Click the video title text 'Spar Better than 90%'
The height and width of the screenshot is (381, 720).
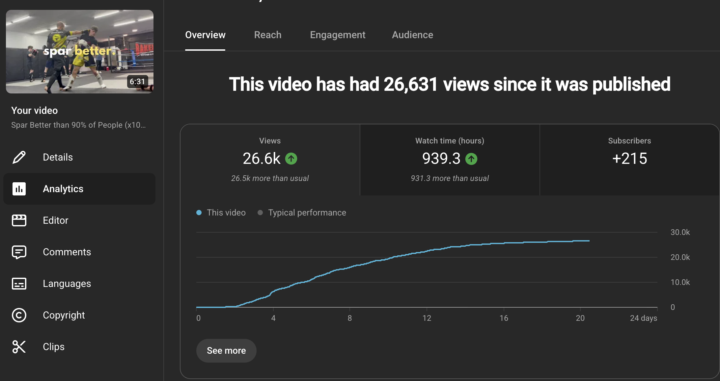pyautogui.click(x=79, y=125)
